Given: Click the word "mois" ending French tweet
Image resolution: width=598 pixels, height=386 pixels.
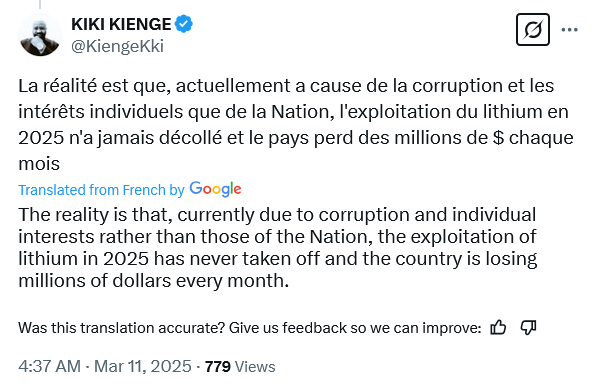Looking at the screenshot, I should coord(39,164).
